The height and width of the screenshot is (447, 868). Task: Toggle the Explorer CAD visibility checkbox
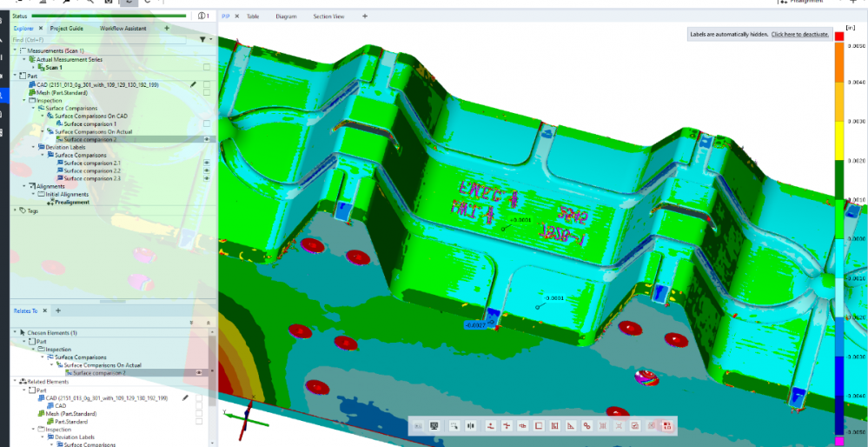pyautogui.click(x=207, y=84)
